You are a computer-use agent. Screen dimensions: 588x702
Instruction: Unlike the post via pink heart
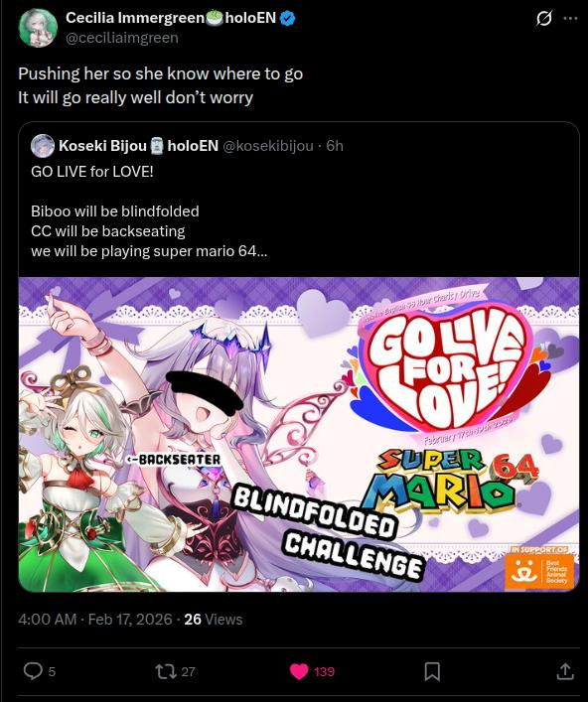(299, 671)
